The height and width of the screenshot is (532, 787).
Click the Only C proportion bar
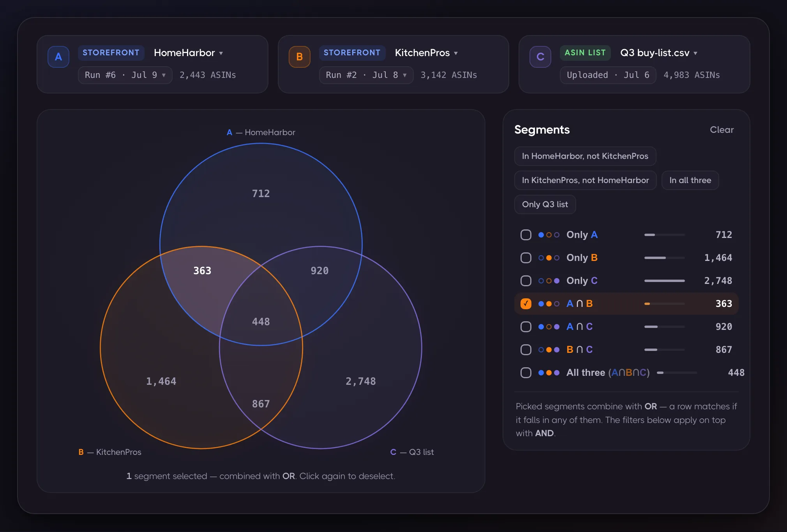tap(664, 281)
